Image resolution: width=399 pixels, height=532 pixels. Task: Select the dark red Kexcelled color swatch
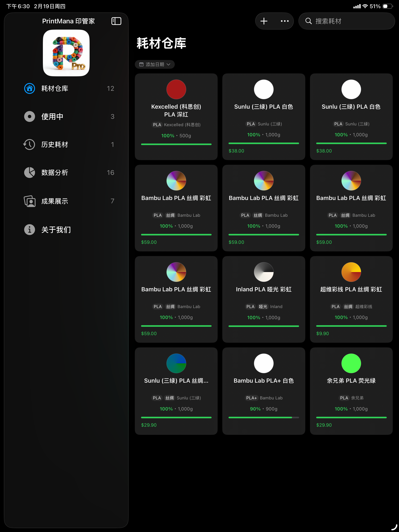(x=176, y=89)
